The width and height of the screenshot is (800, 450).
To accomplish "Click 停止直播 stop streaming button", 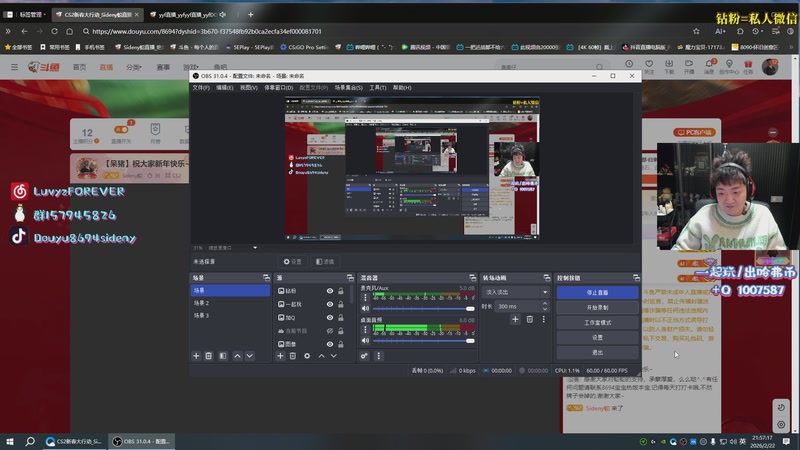I will point(597,292).
